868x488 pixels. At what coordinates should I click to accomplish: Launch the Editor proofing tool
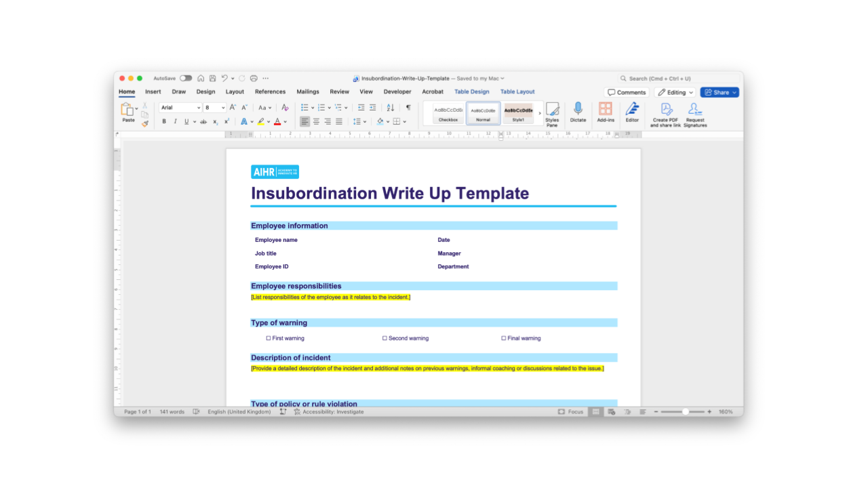pyautogui.click(x=632, y=113)
